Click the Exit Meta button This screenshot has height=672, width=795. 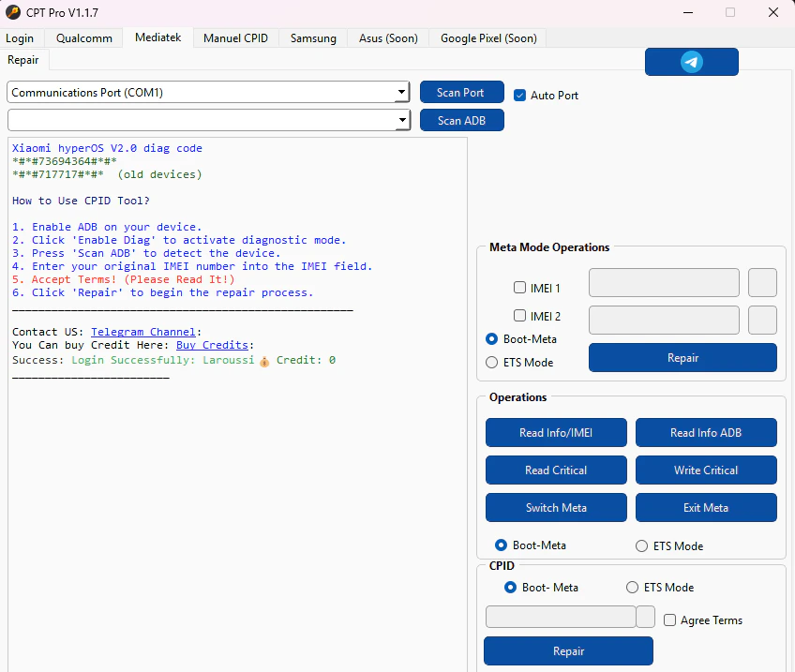(x=706, y=507)
